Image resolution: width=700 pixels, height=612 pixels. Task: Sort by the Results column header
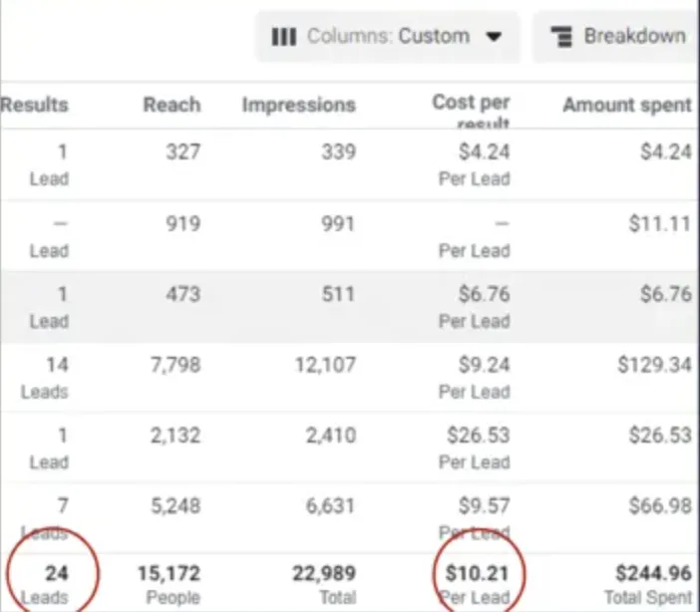[35, 105]
